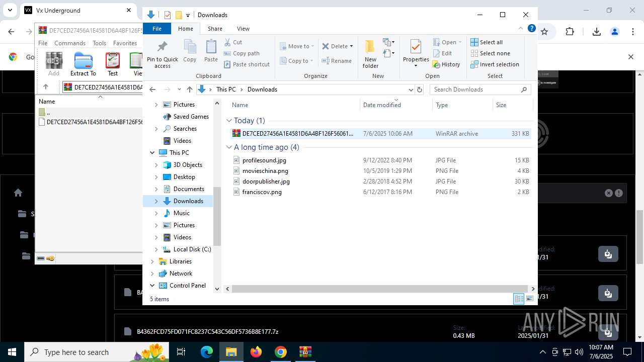Click Select none
Image resolution: width=644 pixels, height=362 pixels.
tap(490, 53)
